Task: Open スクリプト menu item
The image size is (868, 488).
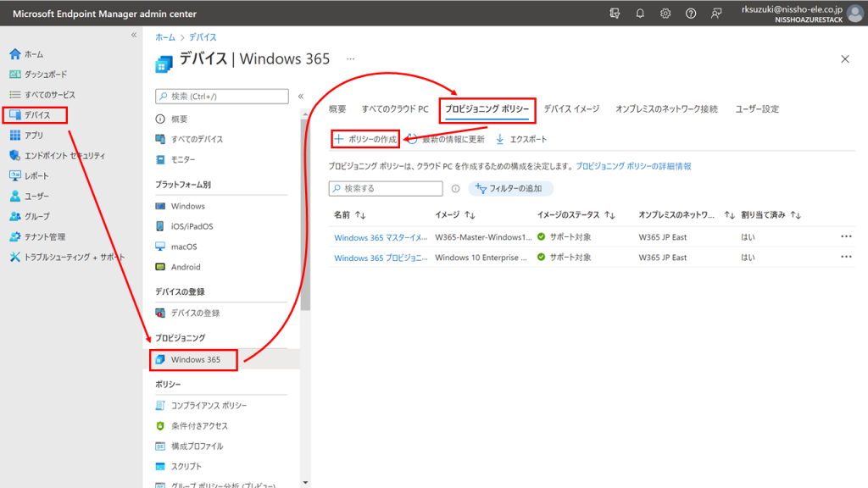Action: (x=179, y=467)
